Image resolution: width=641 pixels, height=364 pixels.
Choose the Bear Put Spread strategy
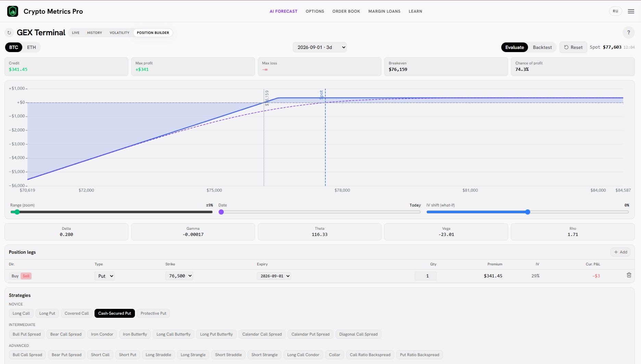click(x=67, y=355)
